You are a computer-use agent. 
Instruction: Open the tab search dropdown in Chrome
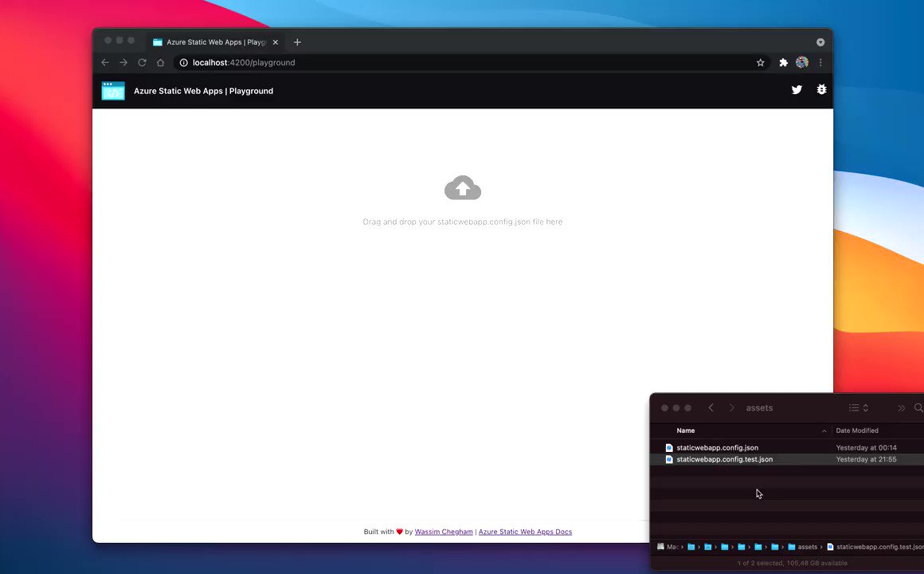pyautogui.click(x=820, y=42)
